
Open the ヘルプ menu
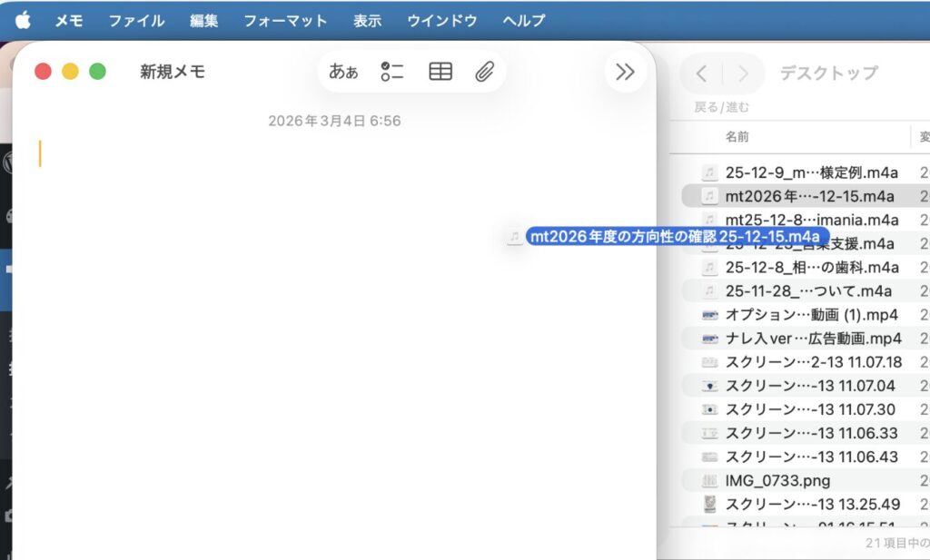(524, 20)
